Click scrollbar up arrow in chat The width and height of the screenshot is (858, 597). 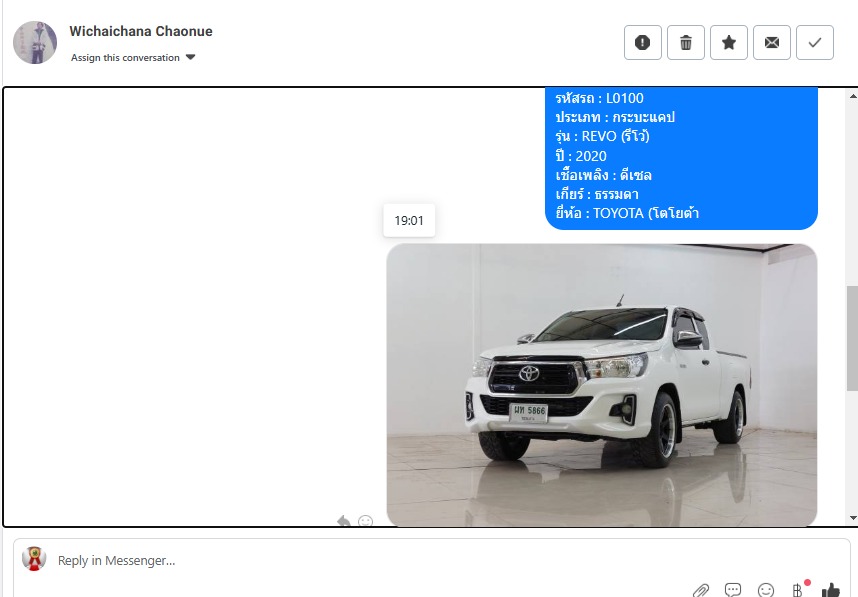(x=853, y=96)
